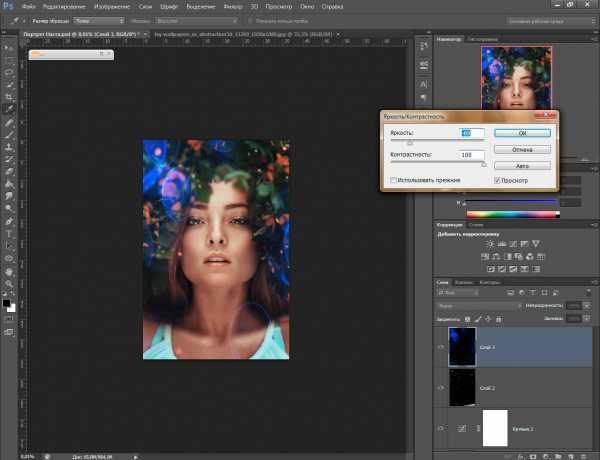Hide the Кривые 1 adjustment layer
Image resolution: width=600 pixels, height=460 pixels.
click(x=440, y=429)
